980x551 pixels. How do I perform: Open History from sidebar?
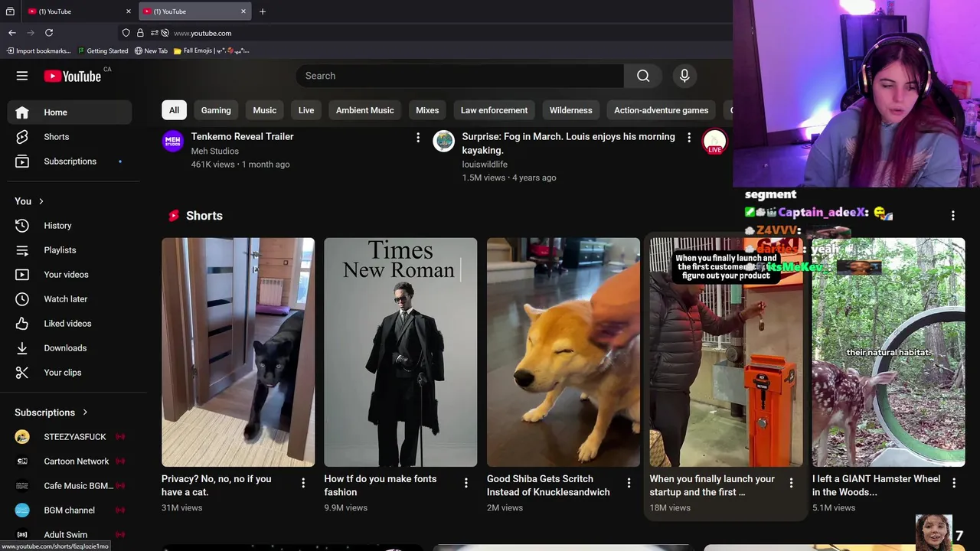70,226
